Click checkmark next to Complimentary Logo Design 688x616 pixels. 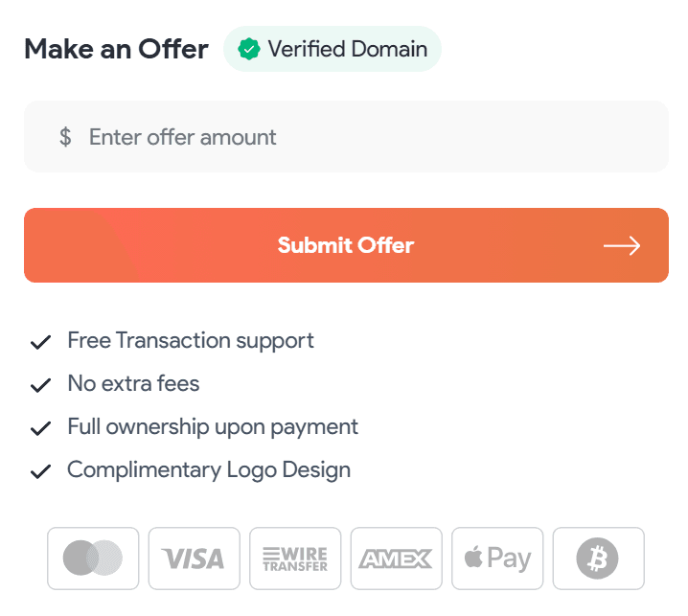tap(40, 471)
